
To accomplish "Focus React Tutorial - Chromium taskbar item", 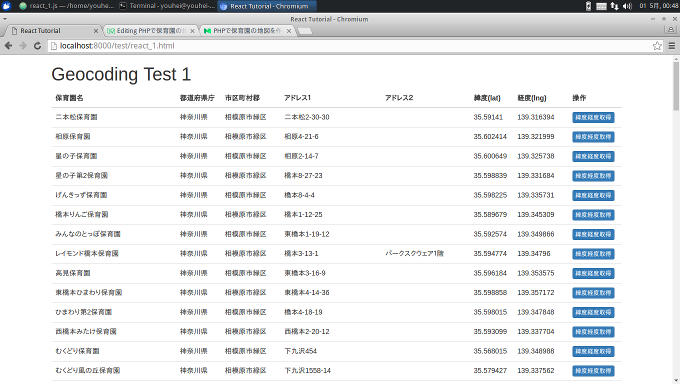I will [267, 6].
